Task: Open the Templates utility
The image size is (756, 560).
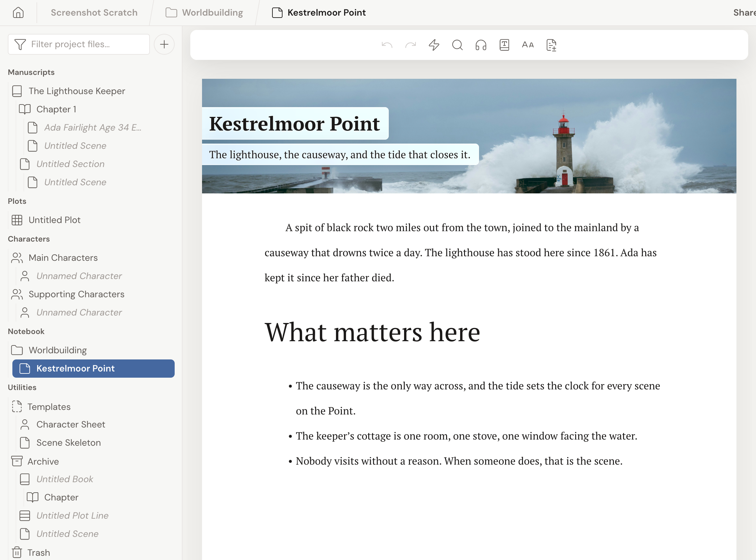Action: click(49, 407)
